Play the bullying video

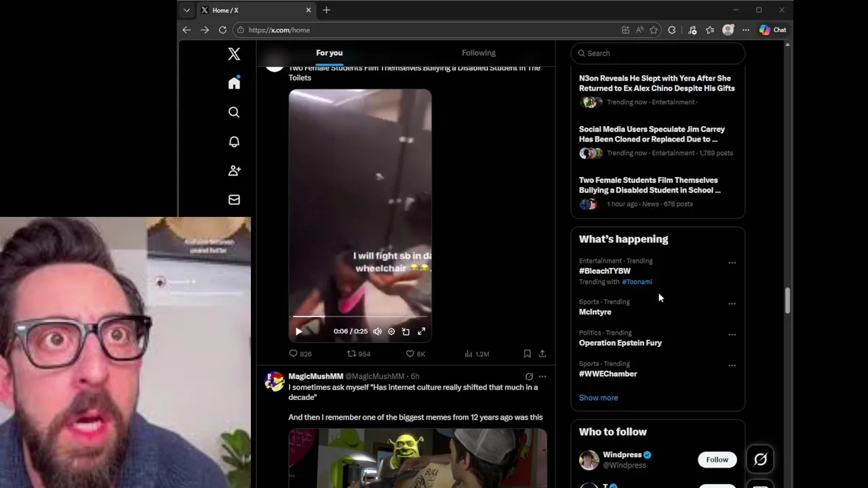tap(298, 331)
